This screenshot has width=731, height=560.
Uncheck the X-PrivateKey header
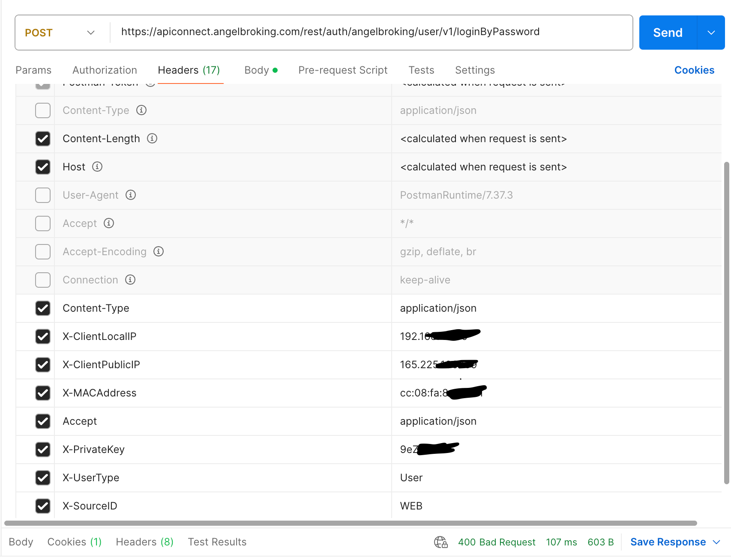43,450
